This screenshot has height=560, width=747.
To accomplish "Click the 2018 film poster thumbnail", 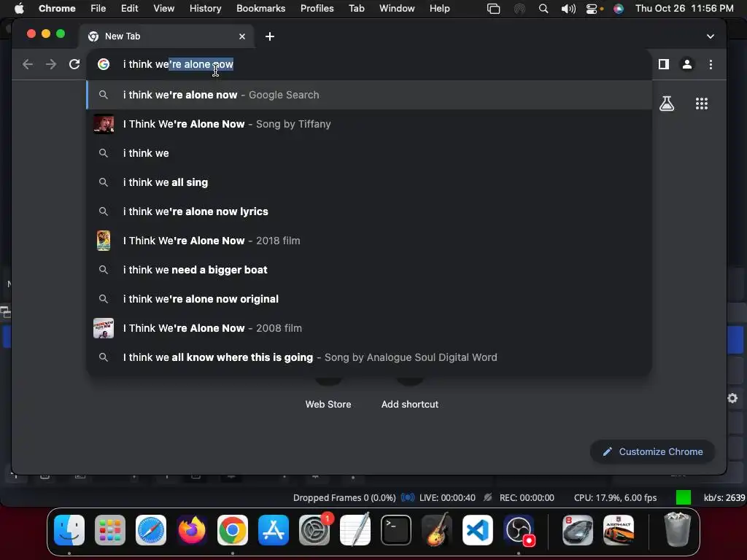I will [104, 241].
